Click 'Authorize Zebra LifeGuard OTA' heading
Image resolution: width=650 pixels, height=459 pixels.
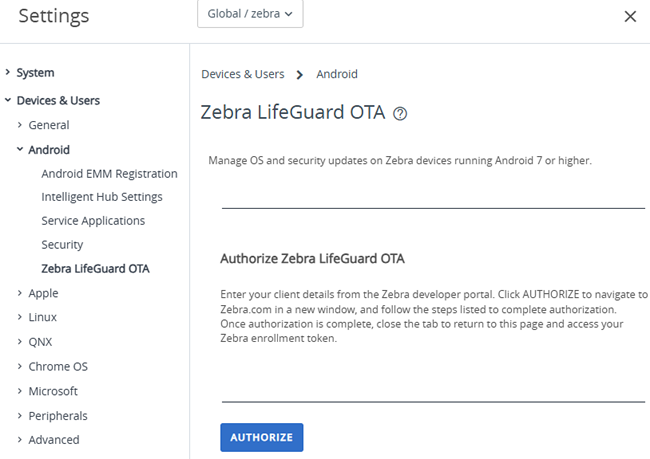[312, 258]
